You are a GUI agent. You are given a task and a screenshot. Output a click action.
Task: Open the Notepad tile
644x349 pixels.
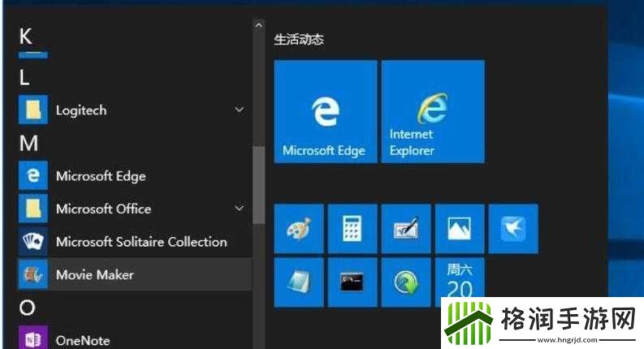pos(299,282)
